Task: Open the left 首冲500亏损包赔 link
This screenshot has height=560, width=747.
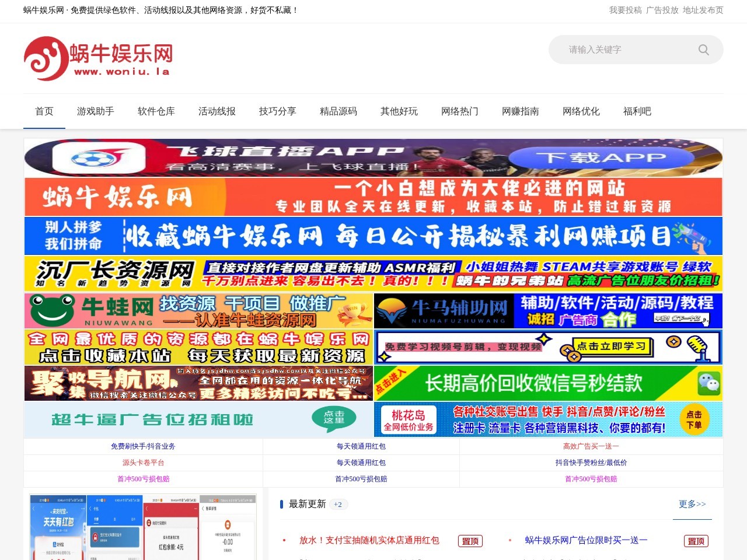Action: click(x=143, y=479)
